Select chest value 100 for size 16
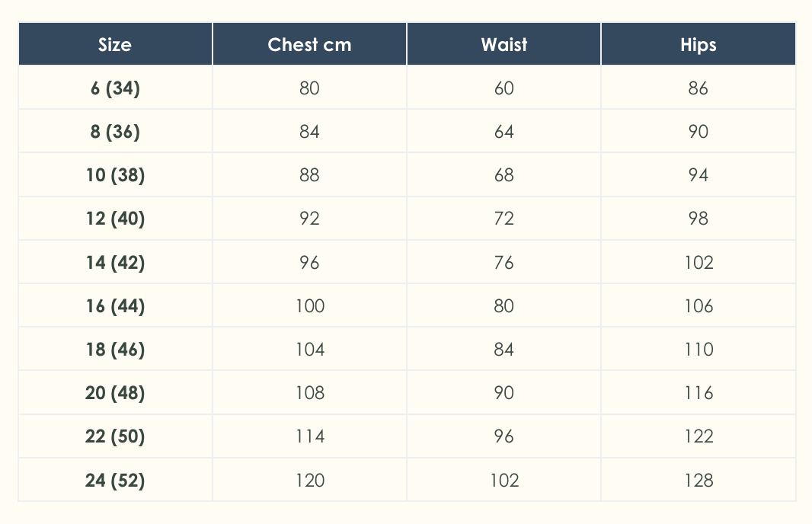This screenshot has width=812, height=524. point(309,306)
